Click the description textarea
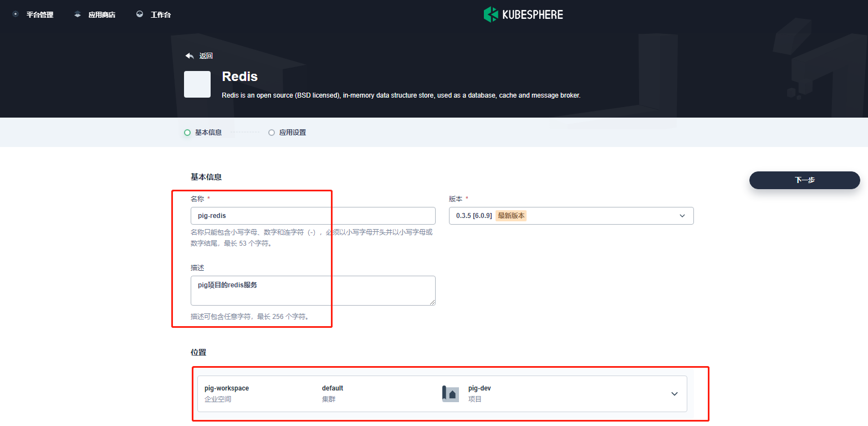This screenshot has height=426, width=868. [x=313, y=291]
